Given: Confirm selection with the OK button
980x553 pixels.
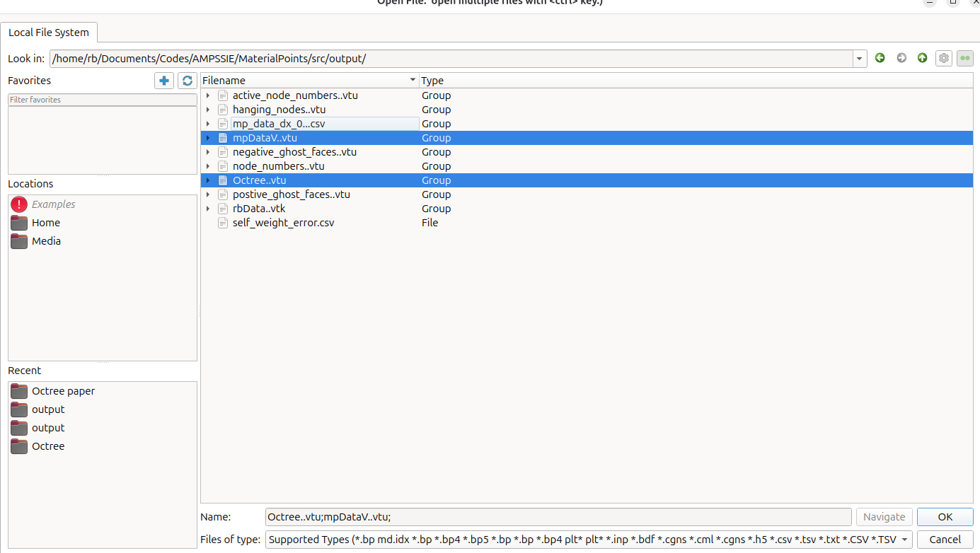Looking at the screenshot, I should point(945,517).
